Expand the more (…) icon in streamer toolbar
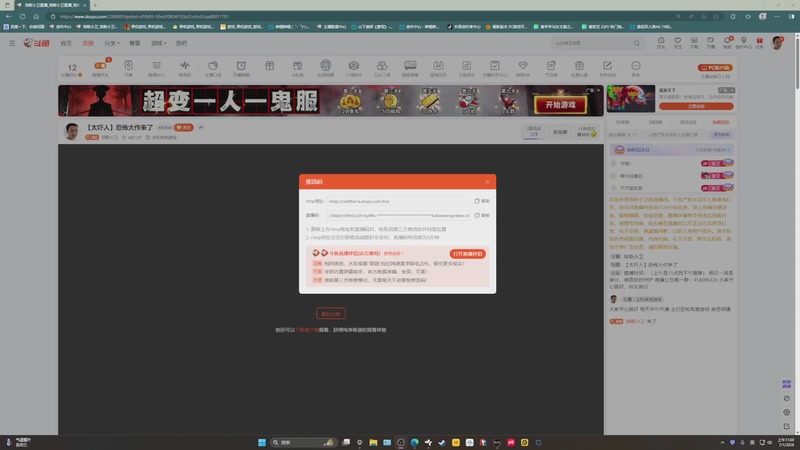Image resolution: width=800 pixels, height=450 pixels. click(x=636, y=65)
